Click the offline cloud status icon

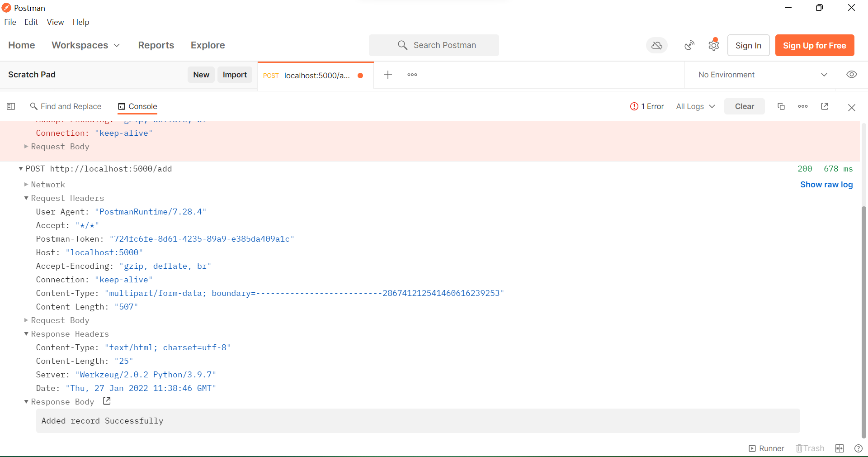[x=656, y=45]
